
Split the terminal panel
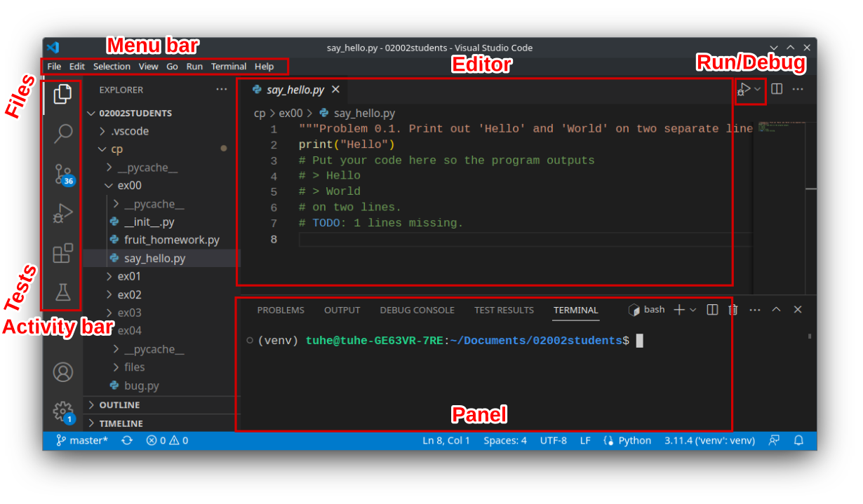pos(712,310)
